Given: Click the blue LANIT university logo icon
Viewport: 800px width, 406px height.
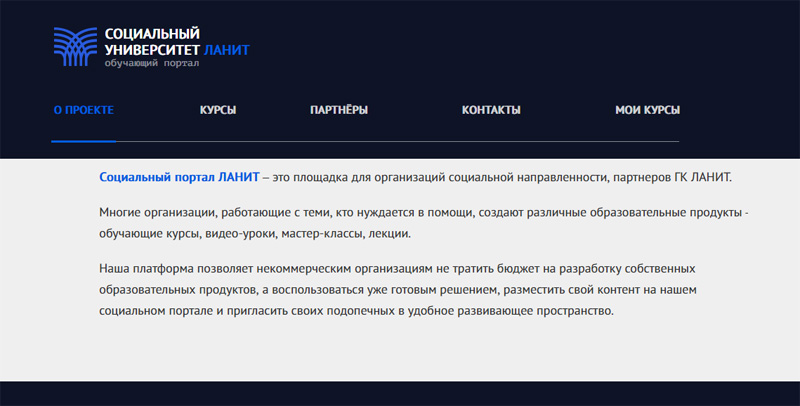Looking at the screenshot, I should pyautogui.click(x=76, y=46).
